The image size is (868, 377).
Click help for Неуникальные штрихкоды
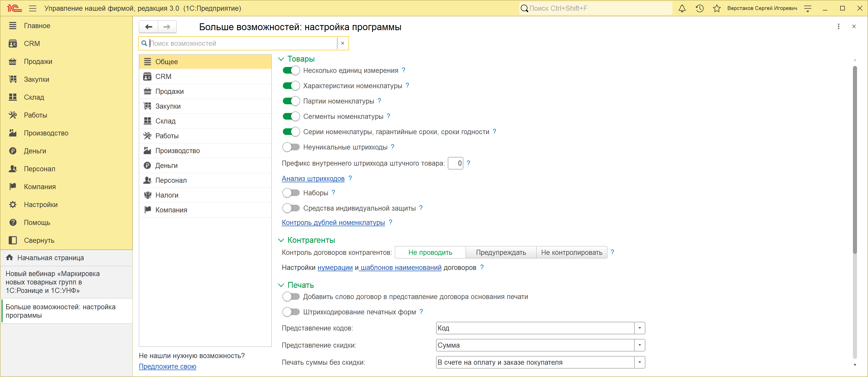pos(392,147)
